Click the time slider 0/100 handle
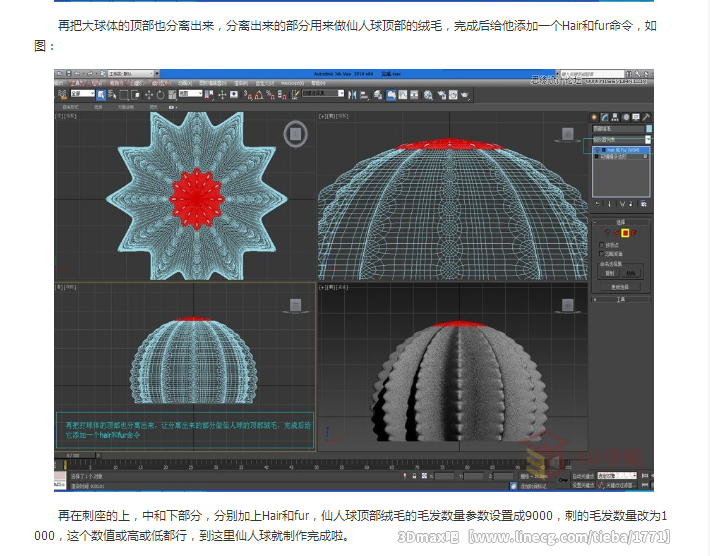Viewport: 710px width, 556px height. click(77, 455)
